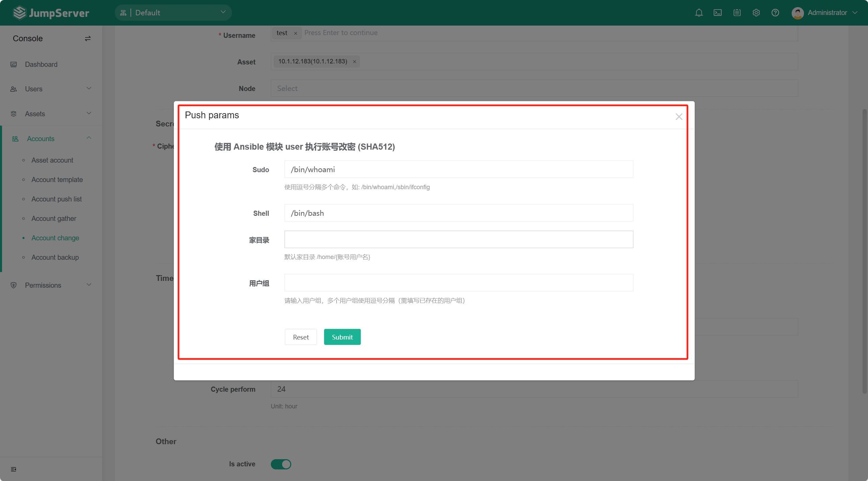868x481 pixels.
Task: Open the activity log icon
Action: [737, 13]
